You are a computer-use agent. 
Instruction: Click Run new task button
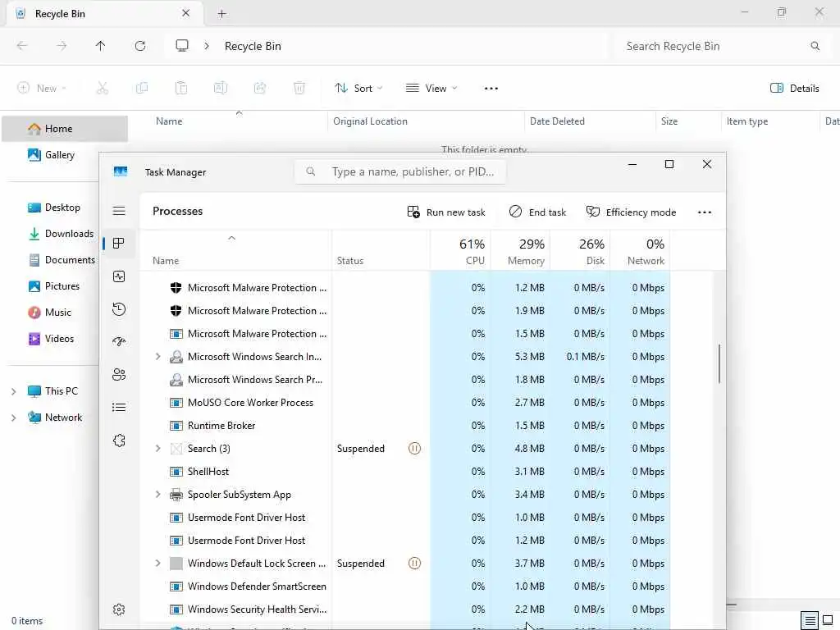[446, 212]
